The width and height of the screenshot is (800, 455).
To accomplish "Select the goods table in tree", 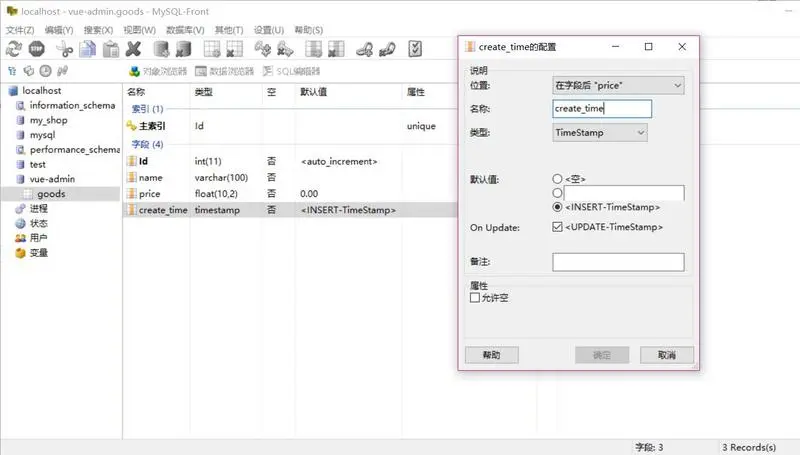I will (51, 194).
